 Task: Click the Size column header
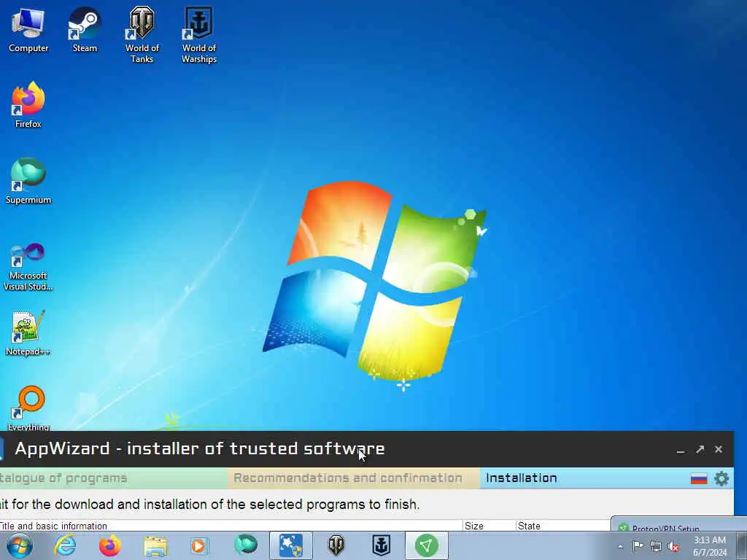pos(489,526)
